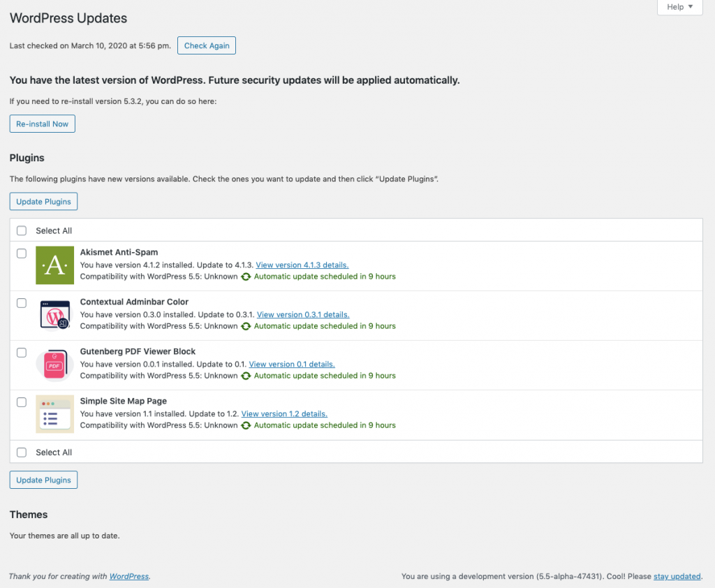Click the Gutenberg PDF Viewer Block title
Viewport: 715px width, 588px height.
tap(138, 352)
